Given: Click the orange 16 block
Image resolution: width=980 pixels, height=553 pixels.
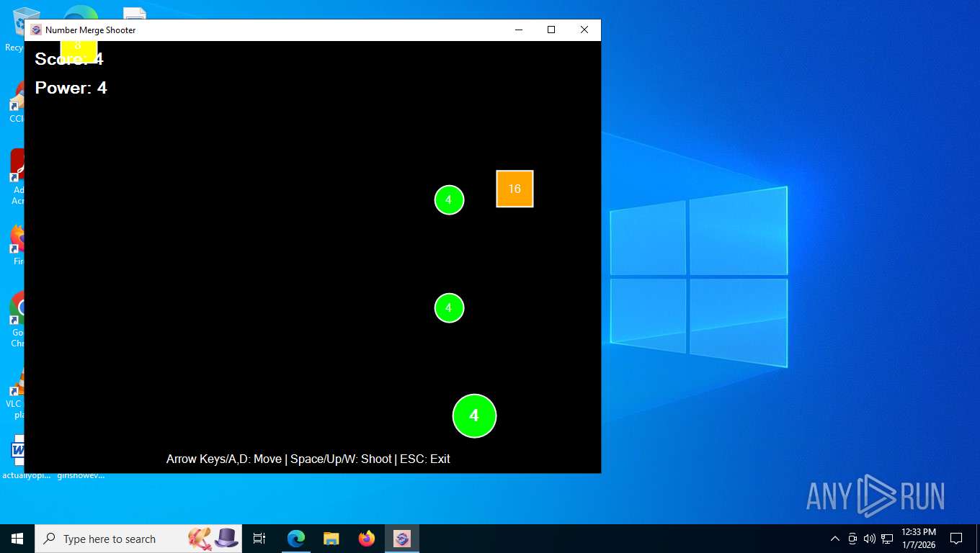Looking at the screenshot, I should tap(514, 189).
